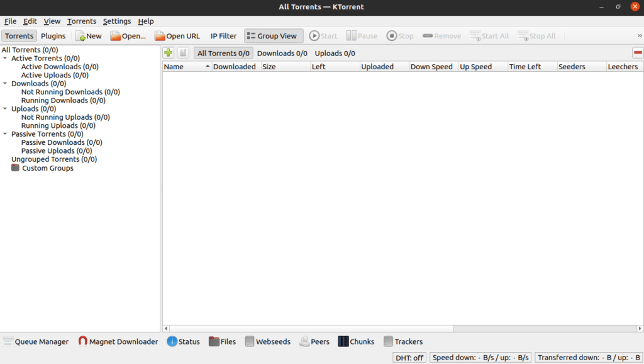This screenshot has height=364, width=644.
Task: Open a torrent file via Open...
Action: (x=128, y=36)
